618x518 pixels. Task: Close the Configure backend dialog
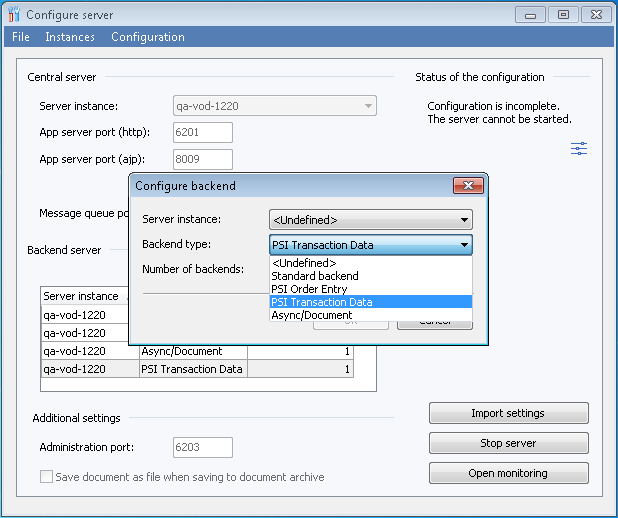tap(468, 186)
